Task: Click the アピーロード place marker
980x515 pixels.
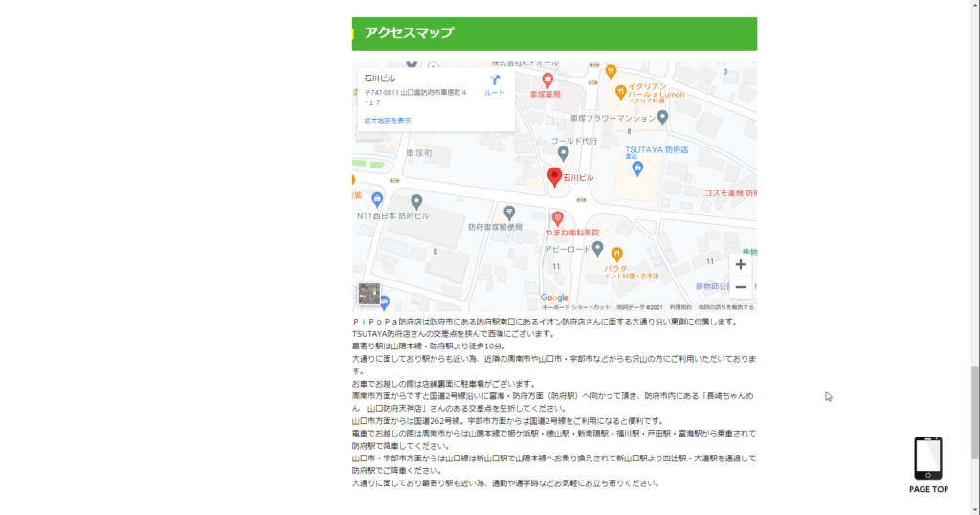Action: [x=597, y=249]
